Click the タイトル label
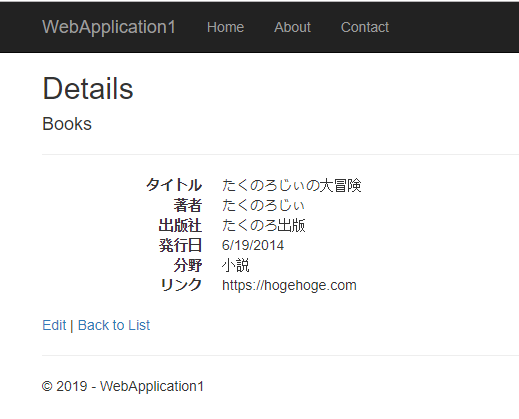Image resolution: width=519 pixels, height=419 pixels. [174, 185]
